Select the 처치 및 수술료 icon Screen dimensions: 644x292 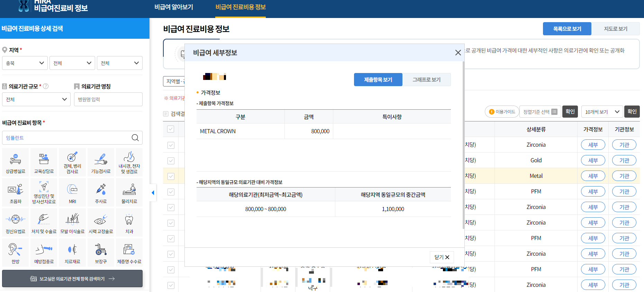[44, 222]
